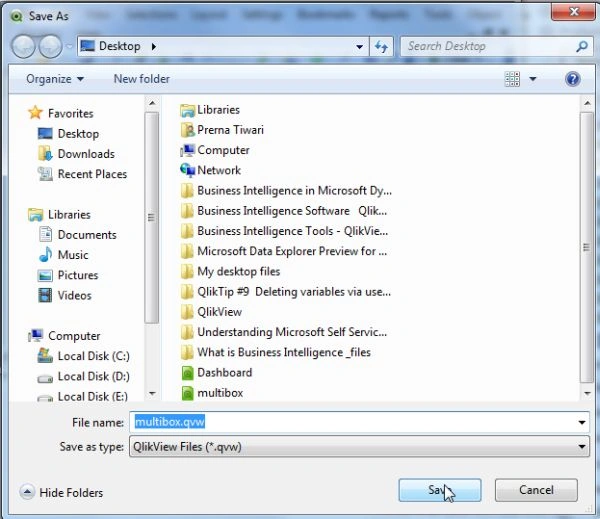Expand the Desktop breadcrumb arrow
This screenshot has width=600, height=519.
[x=153, y=47]
